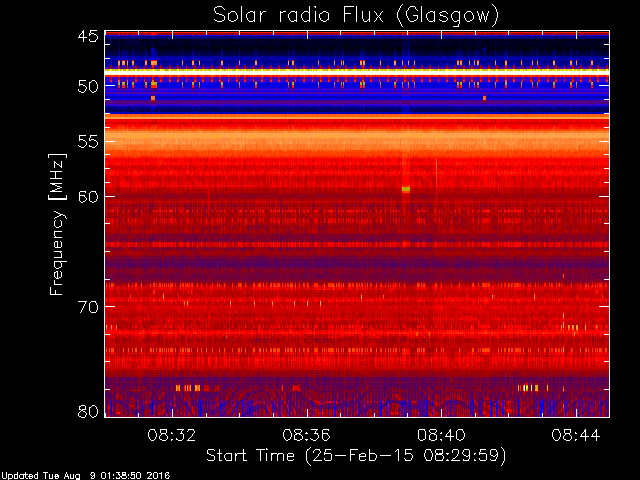The image size is (640, 480).
Task: Click the 08:32 time tick label
Action: point(172,435)
